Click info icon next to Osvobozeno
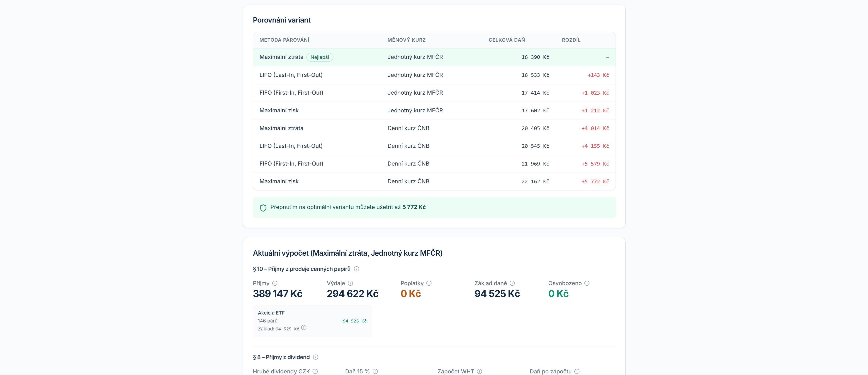Screen dimensions: 868x375 click(x=587, y=283)
